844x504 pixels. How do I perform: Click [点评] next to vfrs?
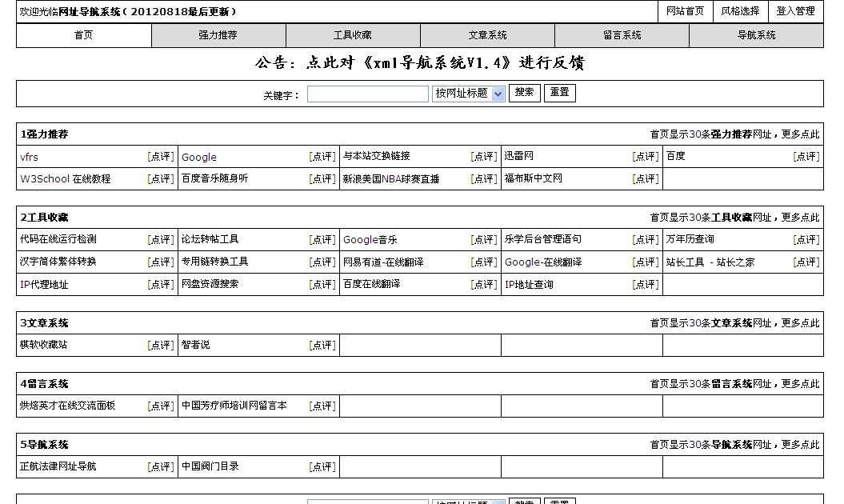click(x=161, y=157)
